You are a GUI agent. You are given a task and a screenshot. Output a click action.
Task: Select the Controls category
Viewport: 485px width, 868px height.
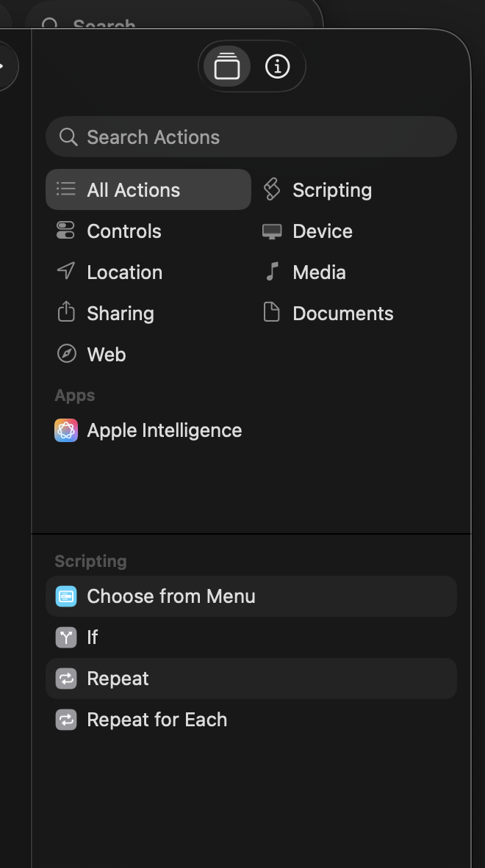coord(123,231)
